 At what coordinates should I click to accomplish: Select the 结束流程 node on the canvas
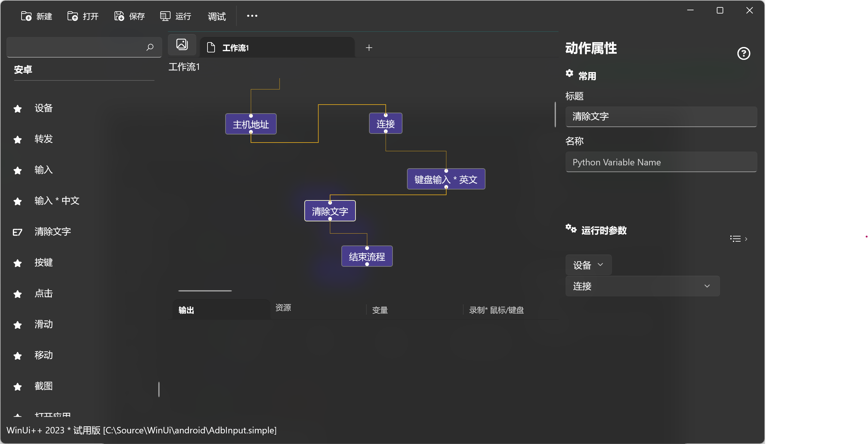coord(367,257)
